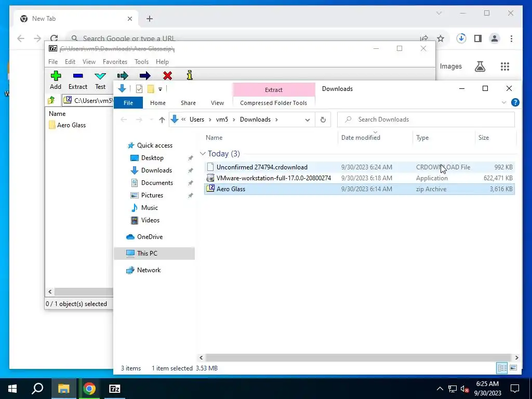
Task: Click the Search Downloads field
Action: (x=426, y=119)
